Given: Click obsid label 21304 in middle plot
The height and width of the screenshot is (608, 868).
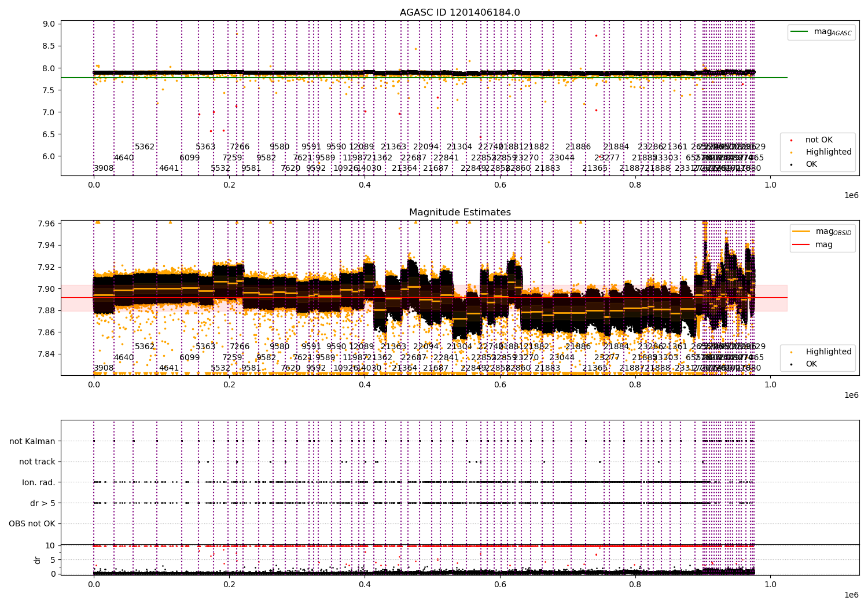Looking at the screenshot, I should click(459, 347).
